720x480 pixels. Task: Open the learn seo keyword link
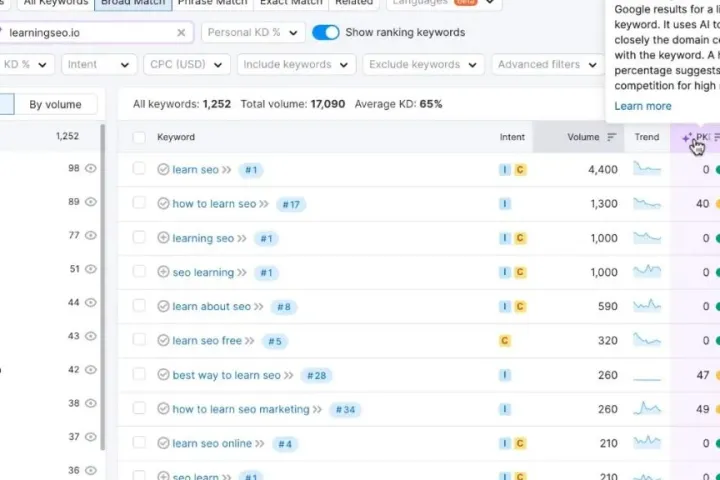tap(195, 169)
